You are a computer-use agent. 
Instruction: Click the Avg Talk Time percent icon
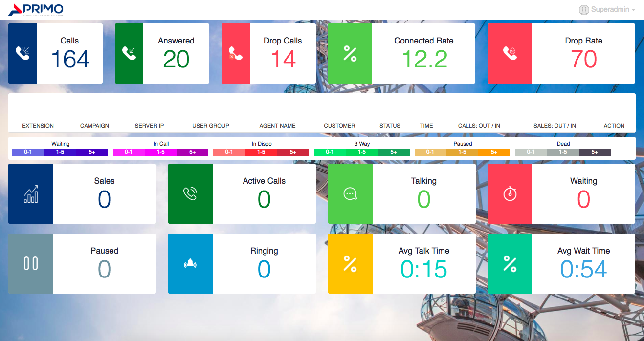pos(350,264)
